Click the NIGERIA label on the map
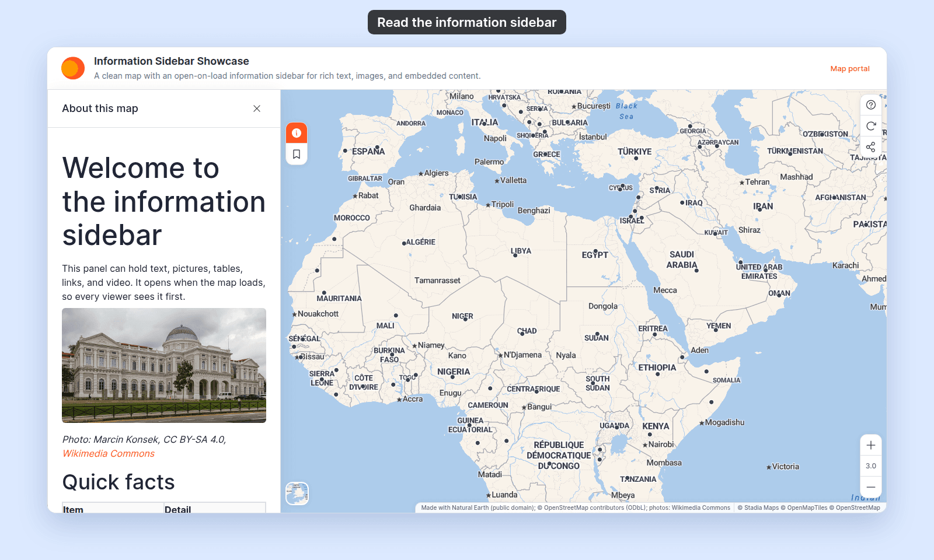The image size is (934, 560). 454,372
